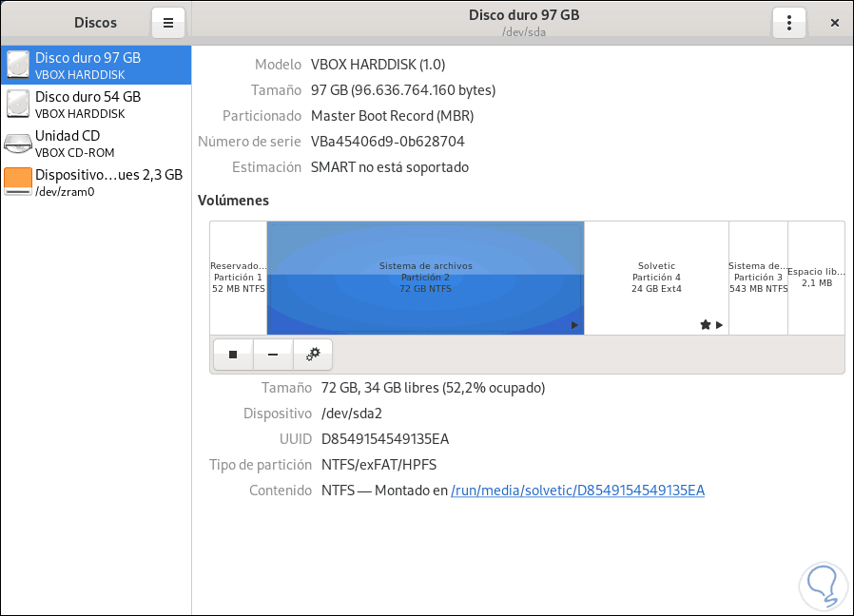The width and height of the screenshot is (854, 616).
Task: Select the Disco duro 97 GB drive icon
Action: [18, 65]
